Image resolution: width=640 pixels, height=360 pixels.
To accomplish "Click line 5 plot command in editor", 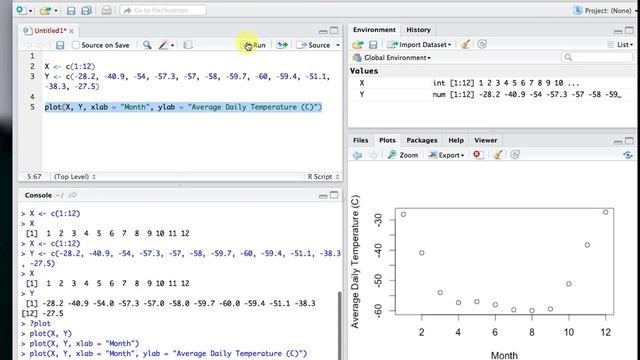I will click(183, 107).
